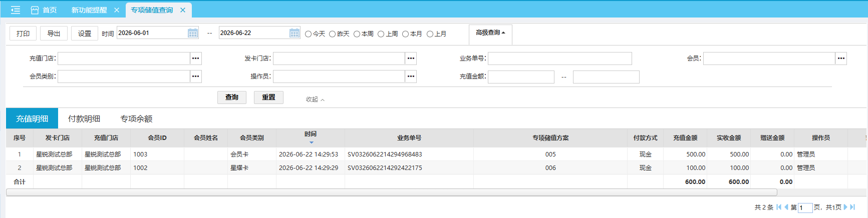Open the end date calendar picker
This screenshot has width=868, height=218.
coord(295,33)
